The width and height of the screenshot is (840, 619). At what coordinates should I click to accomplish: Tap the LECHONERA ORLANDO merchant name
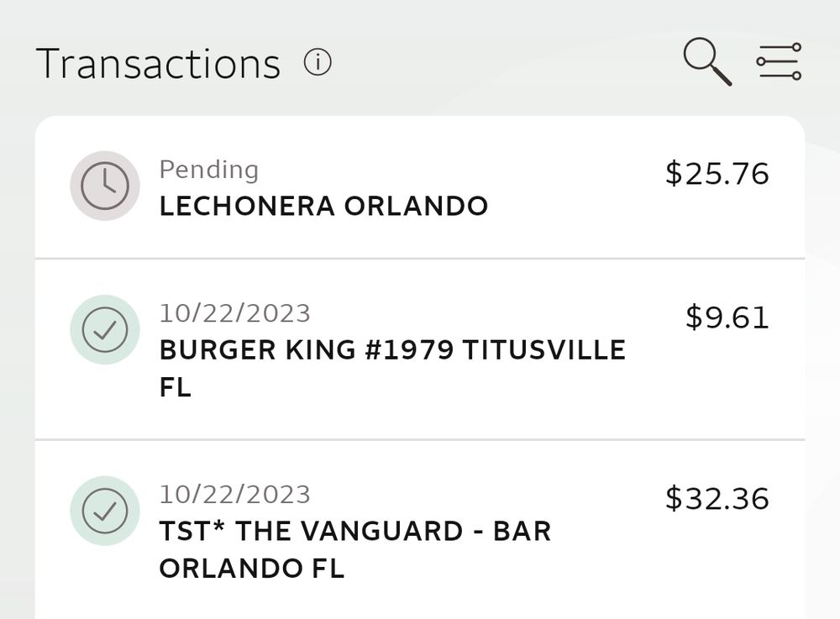tap(323, 207)
